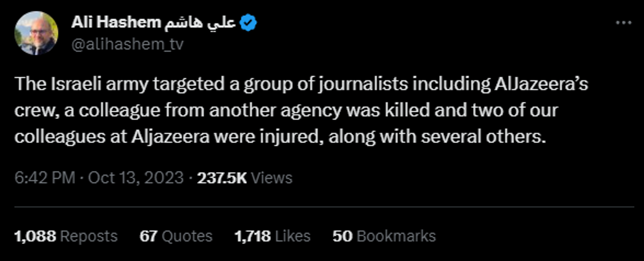The width and height of the screenshot is (644, 261).
Task: Click "several others" at the post's end
Action: (483, 137)
